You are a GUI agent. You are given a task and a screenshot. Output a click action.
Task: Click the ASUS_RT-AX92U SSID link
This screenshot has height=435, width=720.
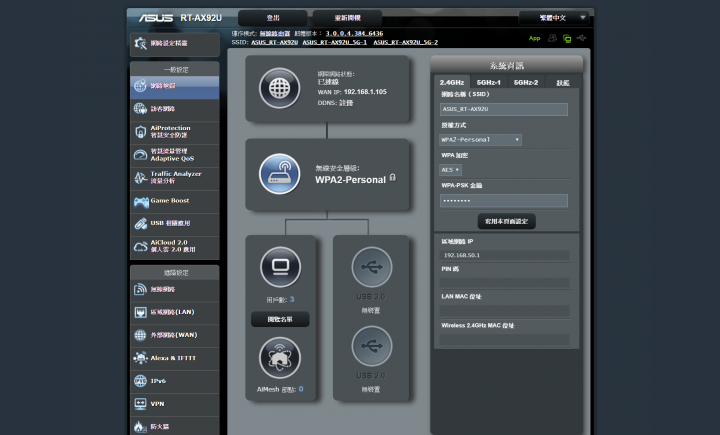point(274,42)
